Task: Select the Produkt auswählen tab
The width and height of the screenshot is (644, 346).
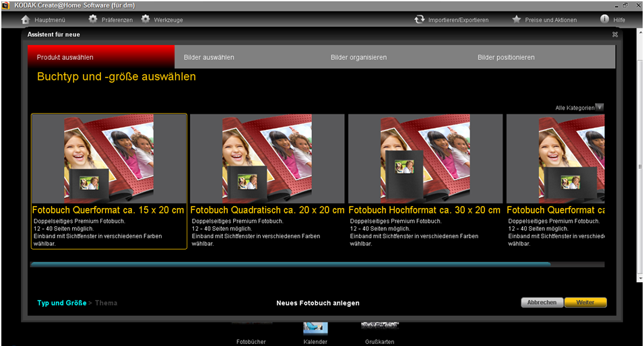Action: coord(65,57)
